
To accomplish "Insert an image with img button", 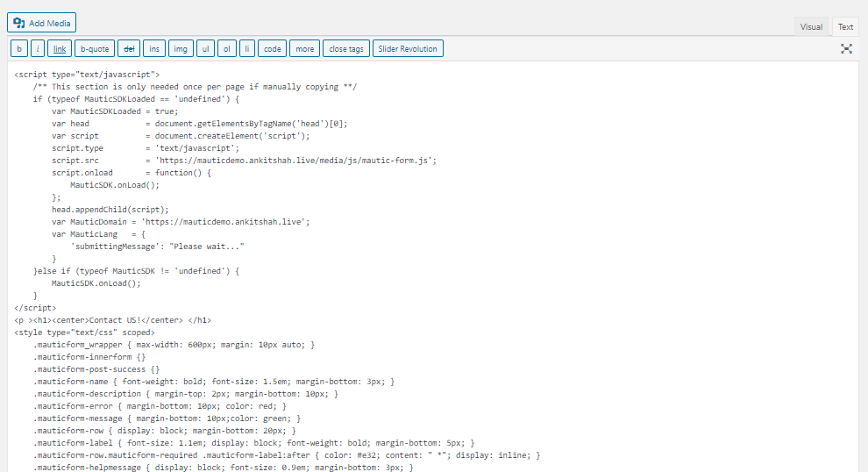I will [181, 49].
